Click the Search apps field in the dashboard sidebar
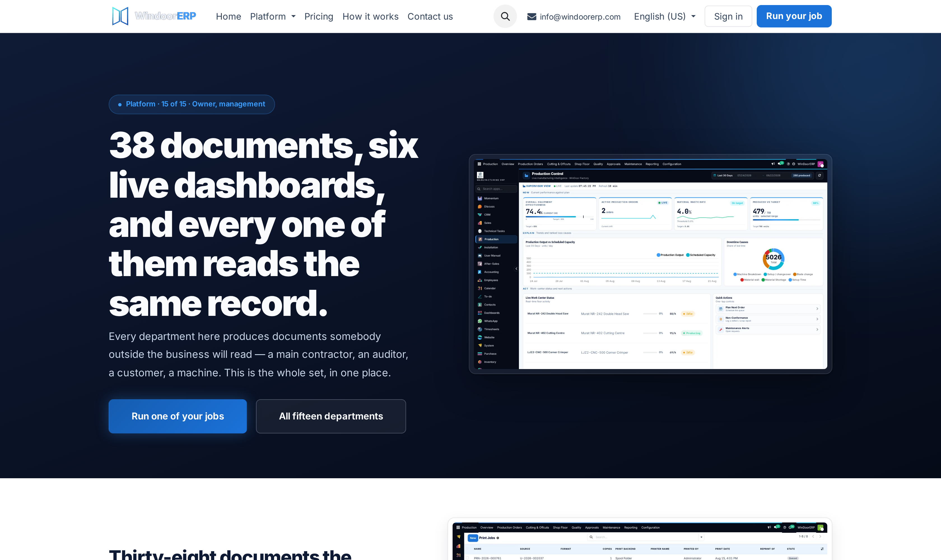The width and height of the screenshot is (941, 560). click(496, 189)
